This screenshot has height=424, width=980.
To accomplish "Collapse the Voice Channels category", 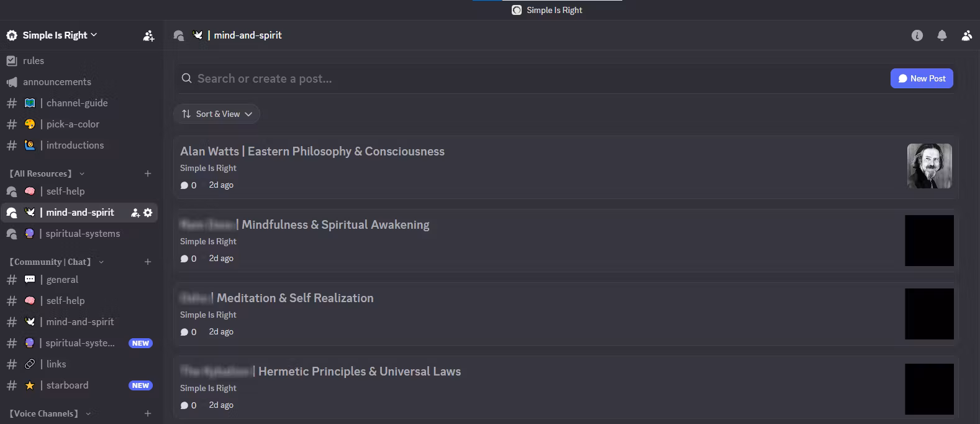I will pos(45,413).
